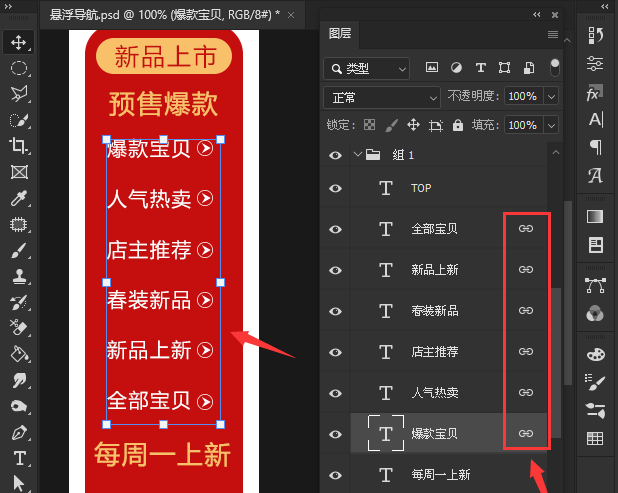This screenshot has height=493, width=618.
Task: Open the Color palette panel icon
Action: (x=595, y=354)
